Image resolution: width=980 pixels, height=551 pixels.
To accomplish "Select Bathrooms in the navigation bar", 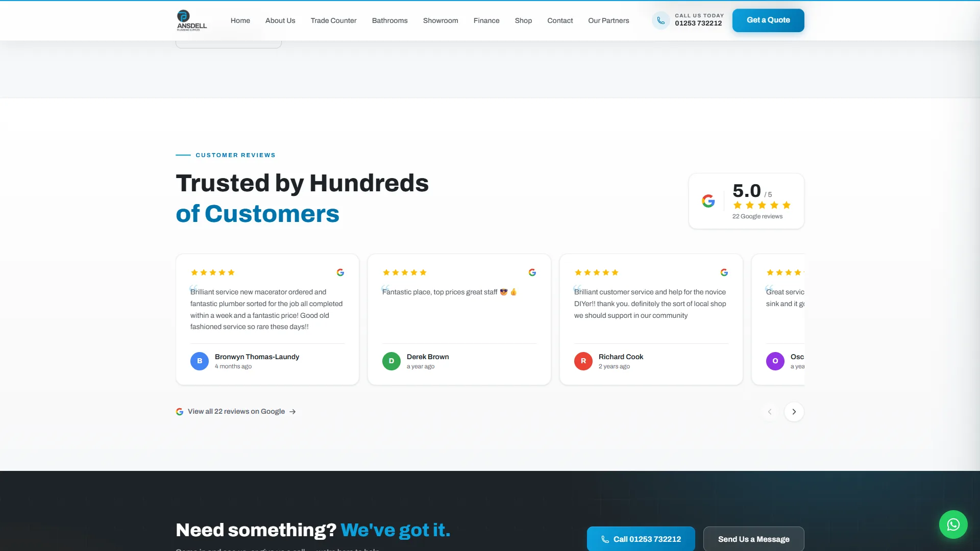I will pyautogui.click(x=390, y=20).
